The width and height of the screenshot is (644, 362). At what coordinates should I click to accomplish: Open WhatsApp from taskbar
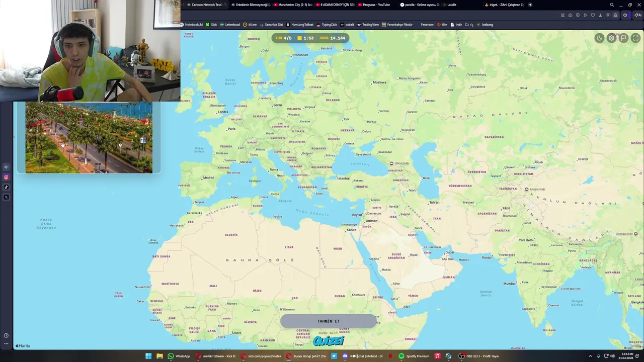(x=179, y=356)
